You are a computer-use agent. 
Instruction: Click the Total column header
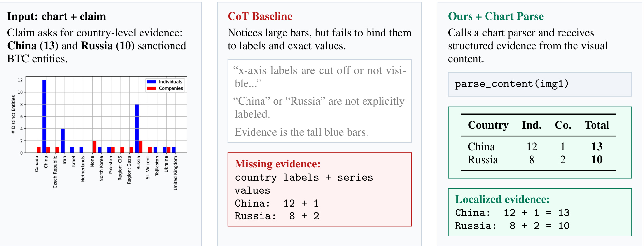[x=597, y=125]
